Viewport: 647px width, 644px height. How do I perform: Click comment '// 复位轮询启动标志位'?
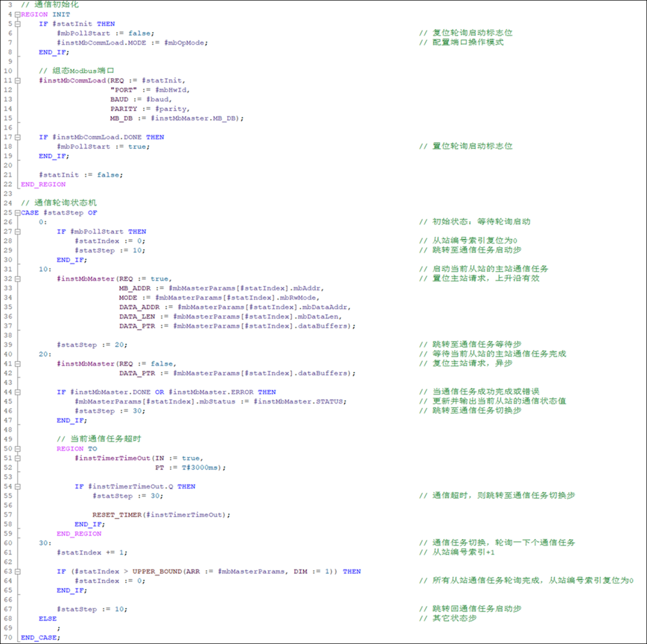tap(466, 33)
